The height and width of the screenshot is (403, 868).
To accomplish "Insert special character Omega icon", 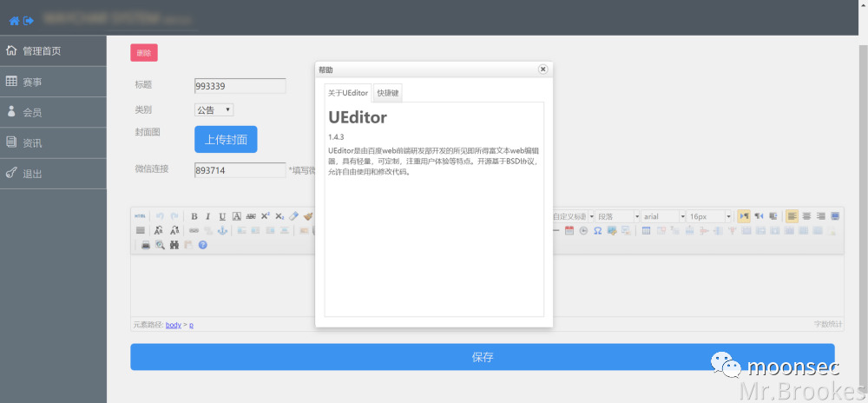I will click(598, 231).
